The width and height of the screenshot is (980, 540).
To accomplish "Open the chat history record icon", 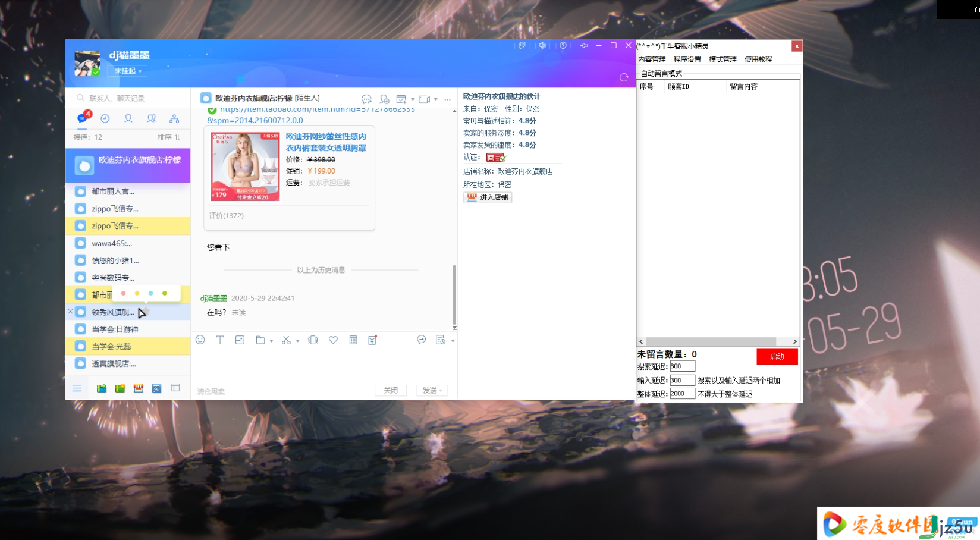I will coord(441,340).
